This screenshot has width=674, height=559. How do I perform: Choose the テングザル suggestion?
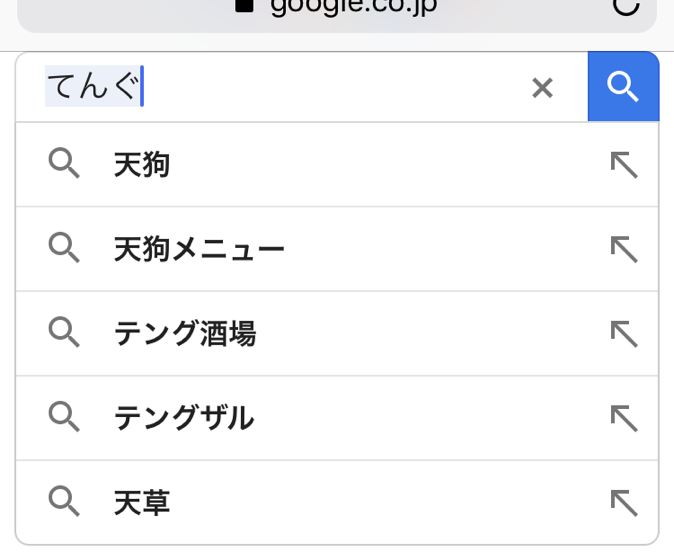(184, 418)
